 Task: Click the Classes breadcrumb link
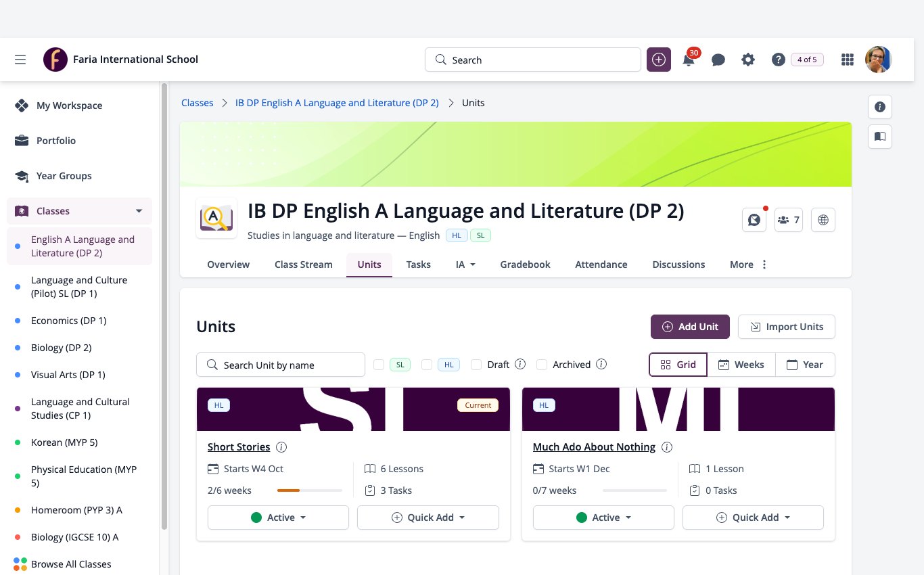pos(197,103)
